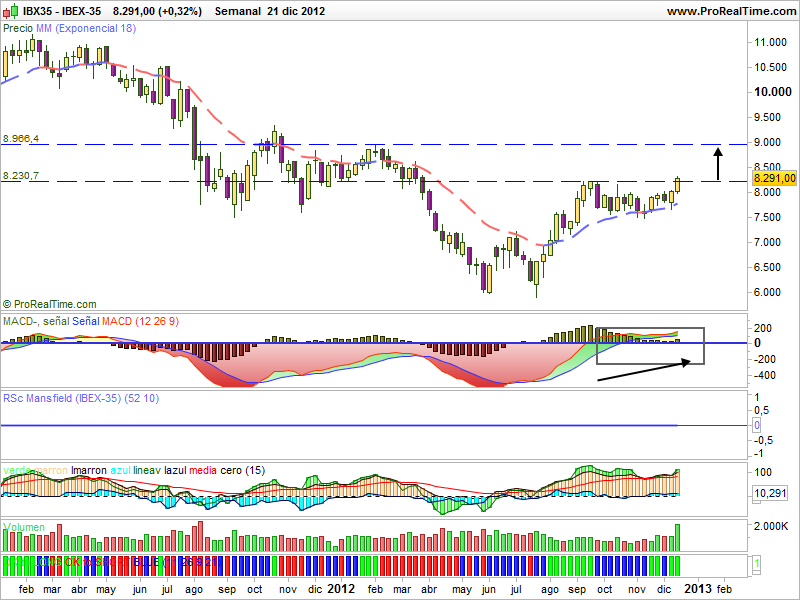Open the www.ProRealTime.com link
Image resolution: width=800 pixels, height=600 pixels.
(x=729, y=11)
